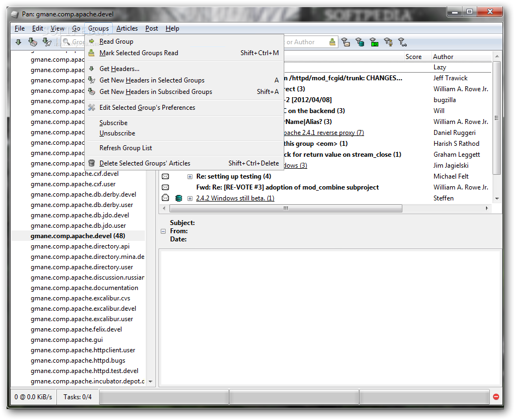Screen dimensions: 515x420
Task: Open the Edit menu
Action: click(37, 28)
